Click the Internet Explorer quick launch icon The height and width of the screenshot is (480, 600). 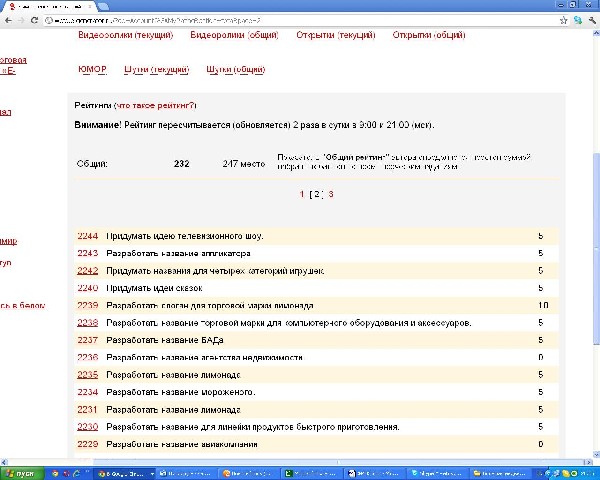tap(76, 474)
